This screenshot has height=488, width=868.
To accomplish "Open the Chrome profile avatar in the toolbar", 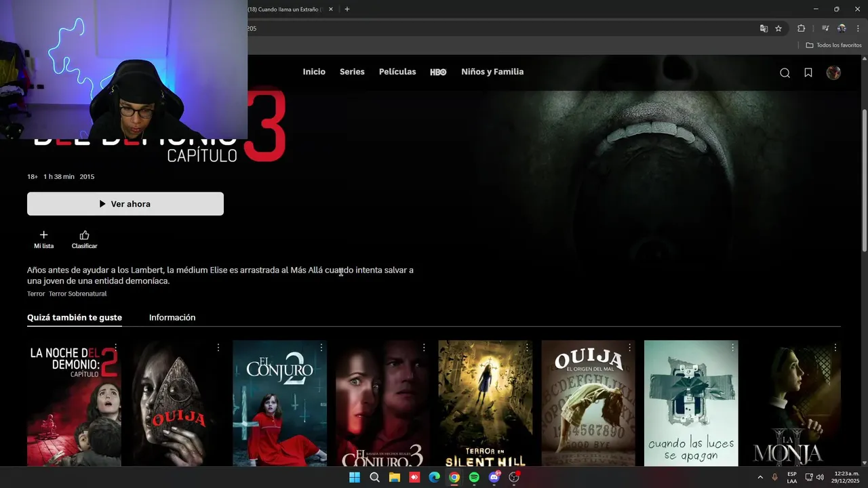I will click(x=842, y=28).
